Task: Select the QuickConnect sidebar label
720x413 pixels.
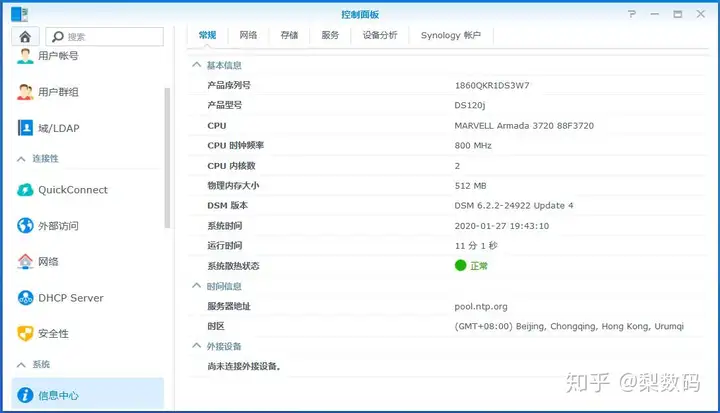Action: pos(73,190)
